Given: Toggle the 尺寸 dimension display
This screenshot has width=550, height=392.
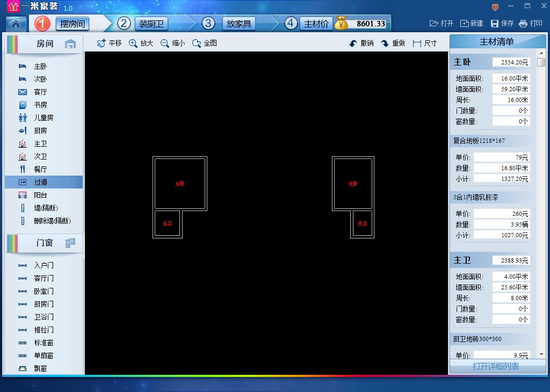Looking at the screenshot, I should [424, 43].
